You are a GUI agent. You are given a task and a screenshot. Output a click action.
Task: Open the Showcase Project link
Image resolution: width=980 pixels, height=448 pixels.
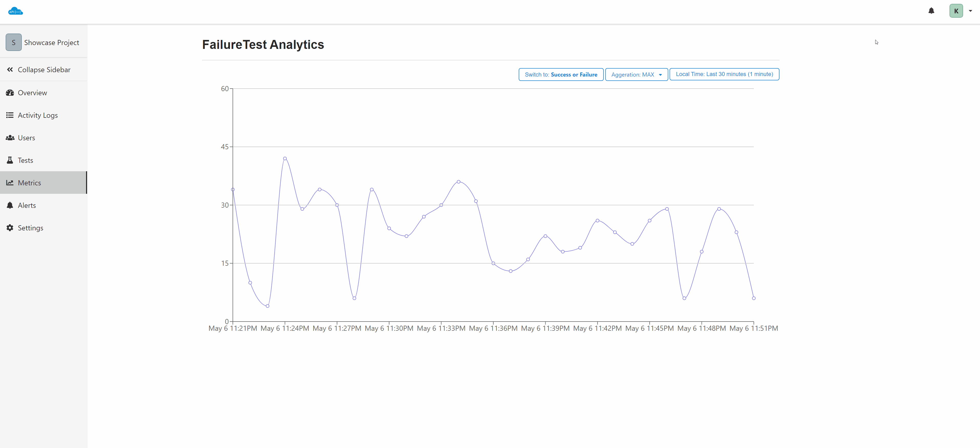click(51, 42)
